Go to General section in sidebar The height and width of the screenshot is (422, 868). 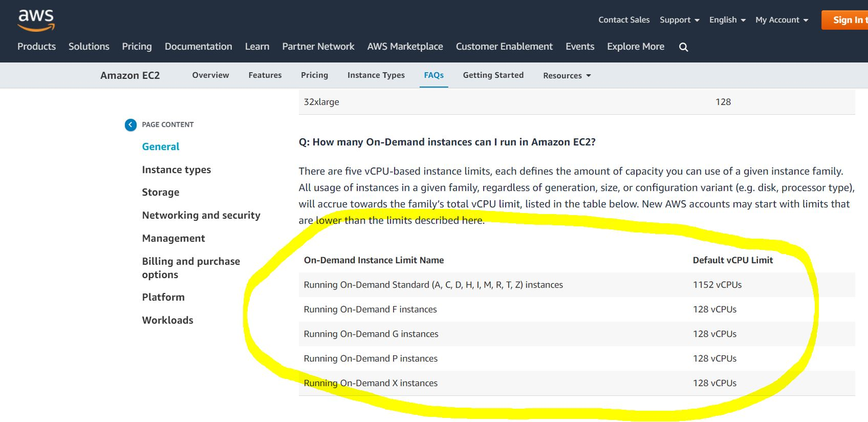click(x=161, y=146)
